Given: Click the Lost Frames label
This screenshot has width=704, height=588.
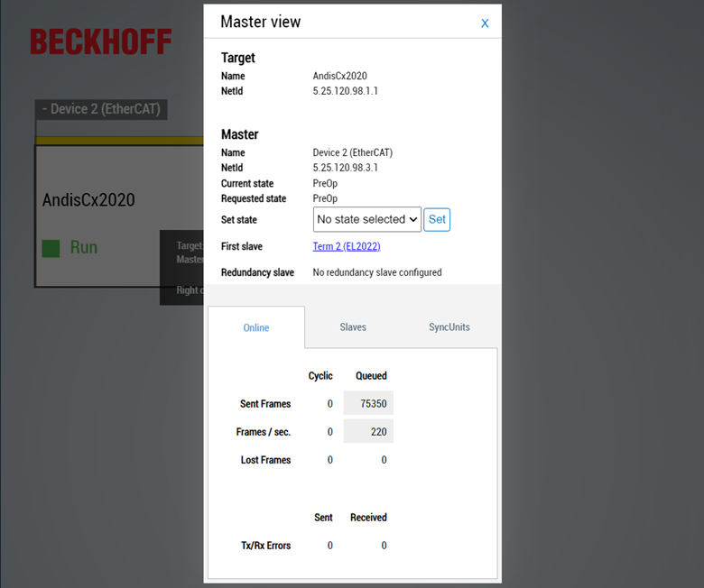Looking at the screenshot, I should (265, 460).
